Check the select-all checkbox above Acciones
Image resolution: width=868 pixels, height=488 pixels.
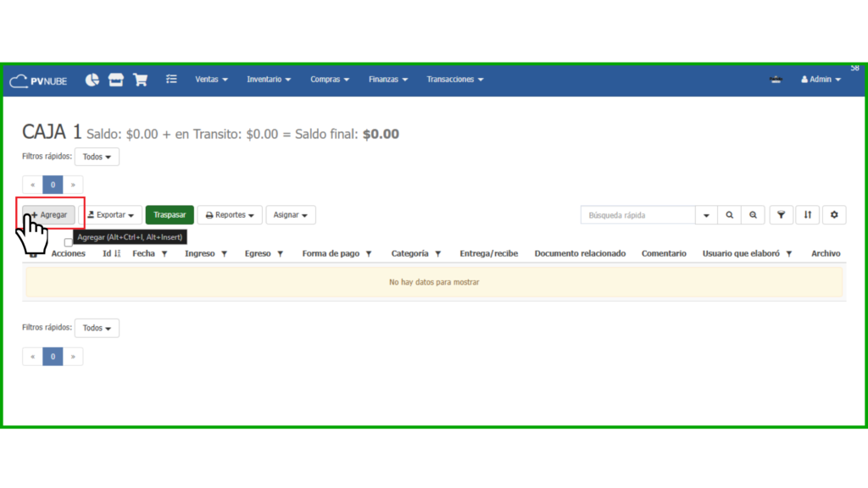click(x=69, y=243)
